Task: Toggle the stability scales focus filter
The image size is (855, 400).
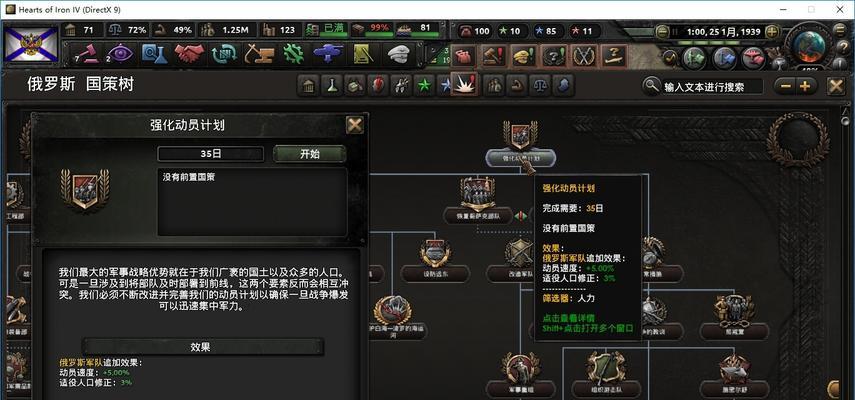Action: tap(540, 86)
